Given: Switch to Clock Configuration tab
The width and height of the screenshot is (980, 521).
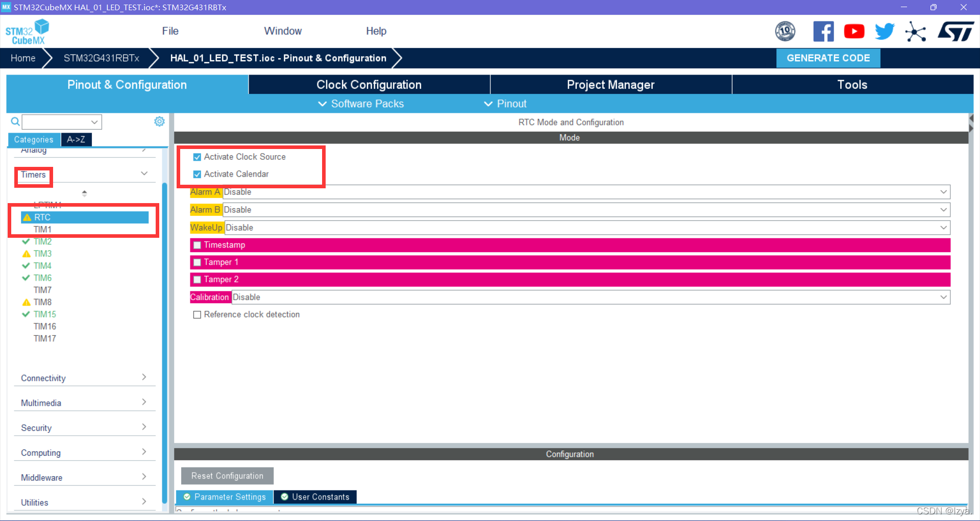Looking at the screenshot, I should 369,85.
